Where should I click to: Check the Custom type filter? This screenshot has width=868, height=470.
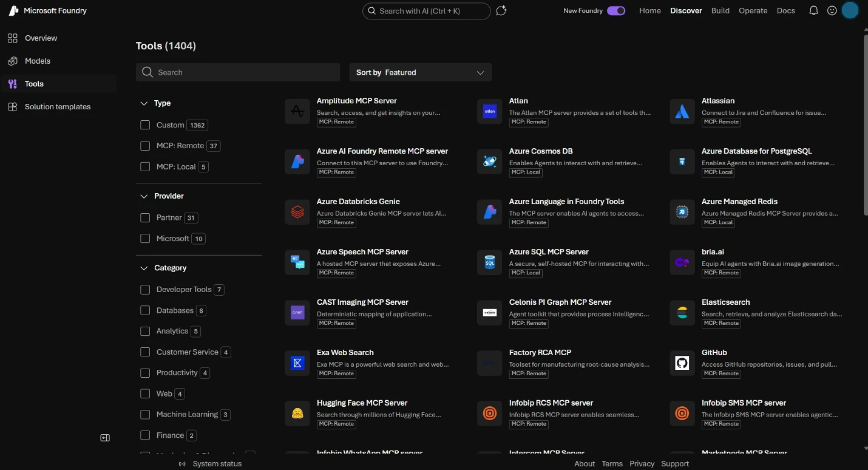(x=145, y=125)
